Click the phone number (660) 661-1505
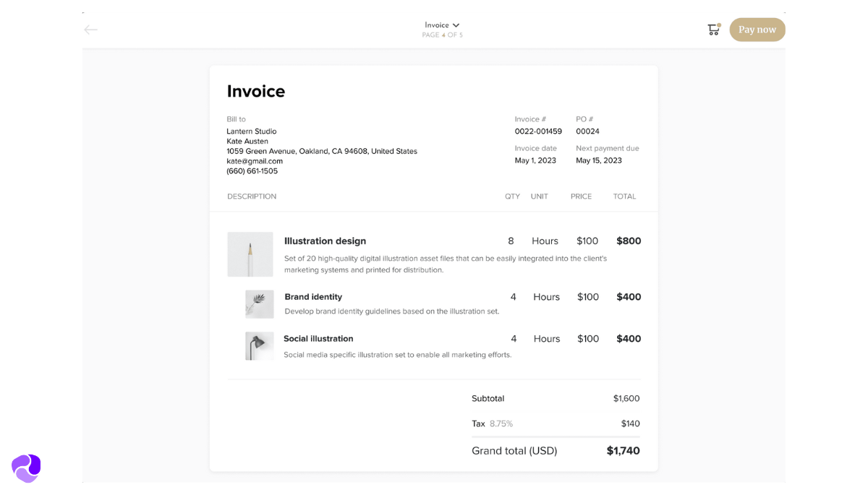The height and width of the screenshot is (495, 868). tap(252, 171)
